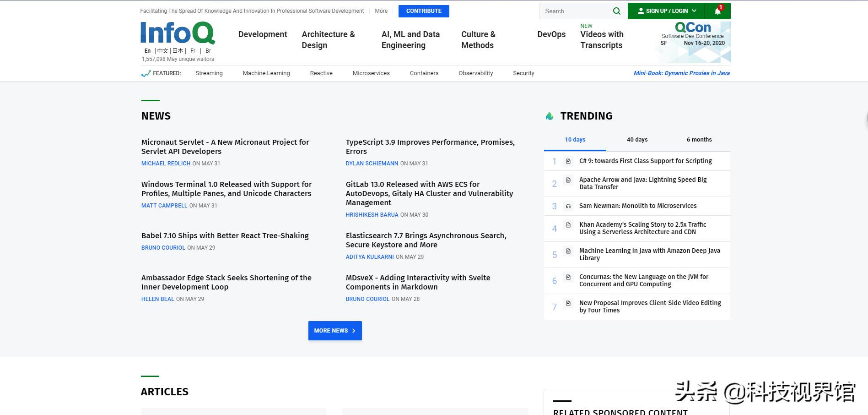Click the More News button

point(335,331)
